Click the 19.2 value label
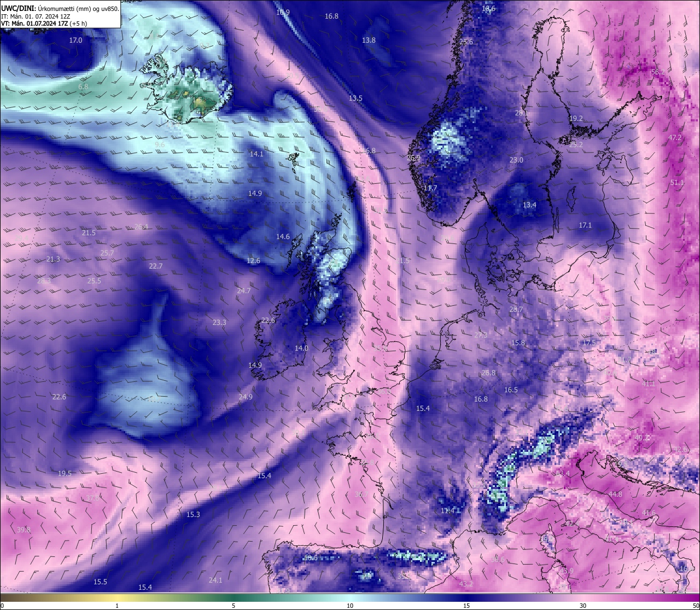 576,119
